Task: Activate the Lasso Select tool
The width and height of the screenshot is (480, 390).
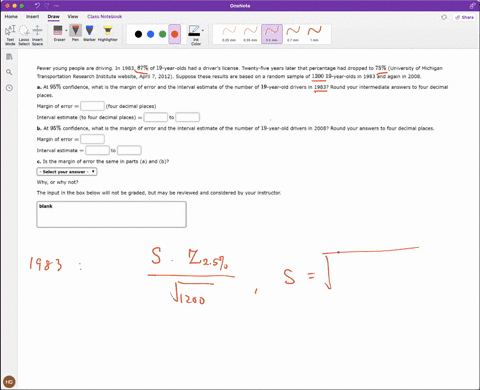Action: coord(24,34)
